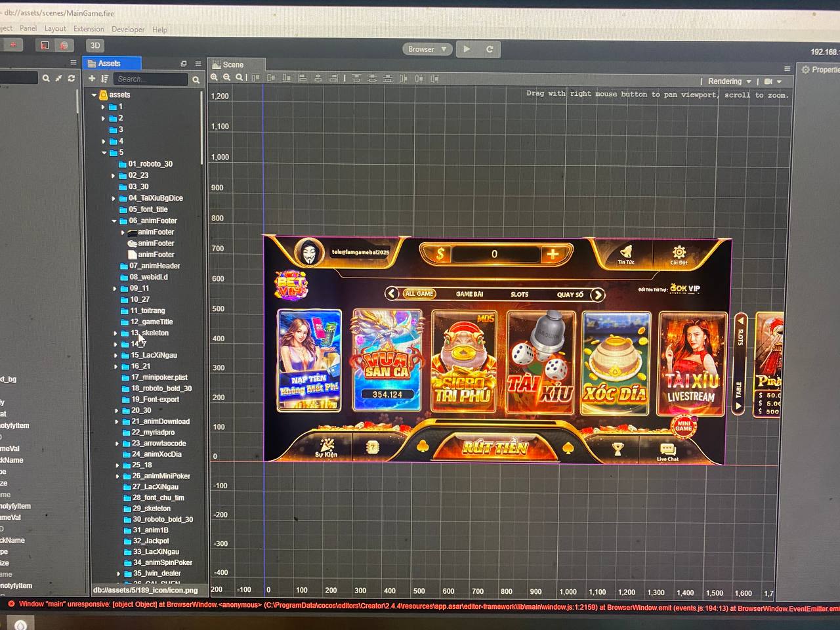Open the Scene panel hamburger menu

coord(787,68)
